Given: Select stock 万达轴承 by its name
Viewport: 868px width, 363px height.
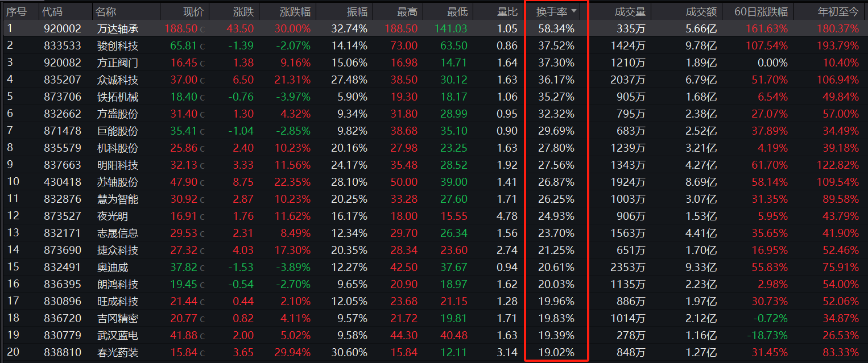Looking at the screenshot, I should pos(117,28).
